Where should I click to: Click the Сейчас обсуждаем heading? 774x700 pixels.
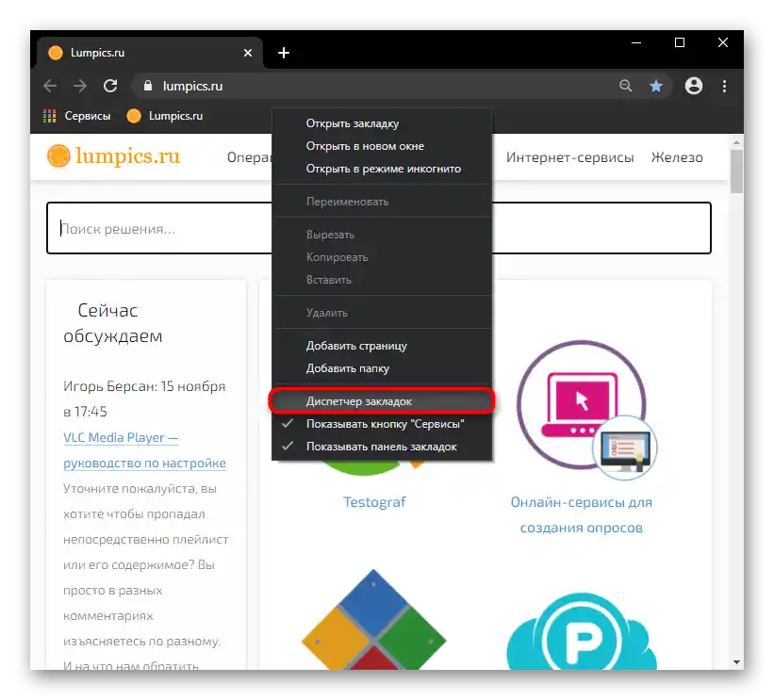[x=112, y=323]
